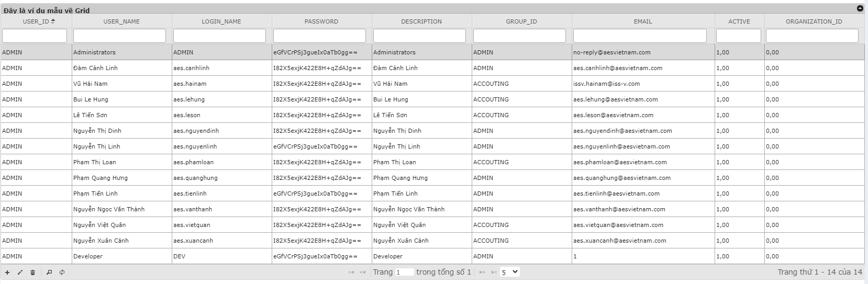The width and height of the screenshot is (868, 284).
Task: Focus the USER_ID filter input
Action: click(35, 36)
